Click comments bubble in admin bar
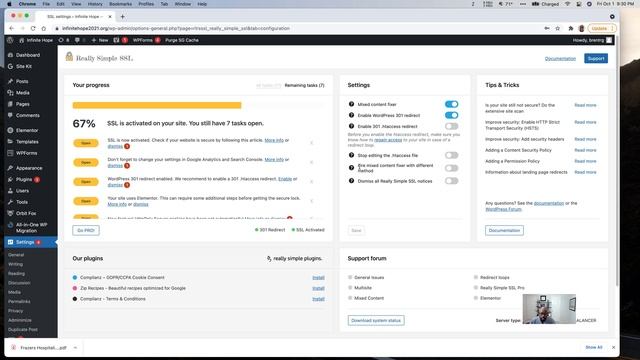 coord(77,40)
